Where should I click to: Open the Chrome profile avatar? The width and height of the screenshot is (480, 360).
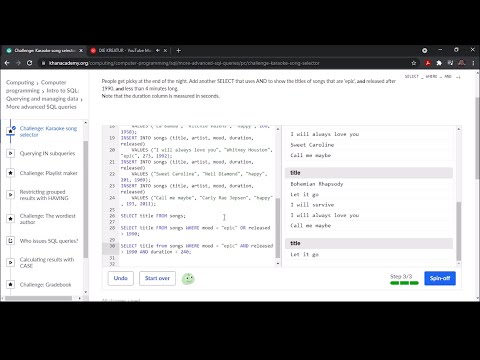462,63
